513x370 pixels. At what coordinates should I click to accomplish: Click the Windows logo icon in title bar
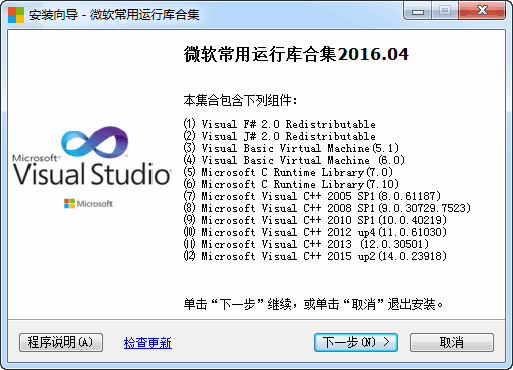click(x=16, y=15)
